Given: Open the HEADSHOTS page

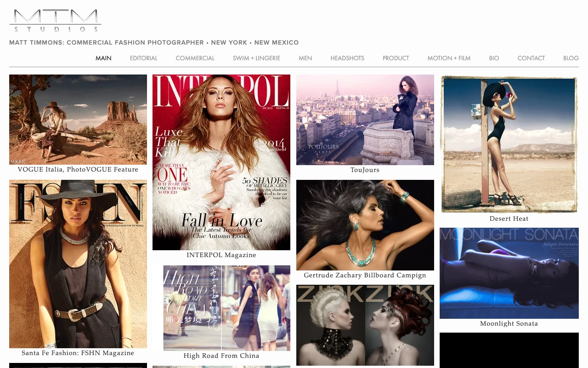Looking at the screenshot, I should [347, 58].
